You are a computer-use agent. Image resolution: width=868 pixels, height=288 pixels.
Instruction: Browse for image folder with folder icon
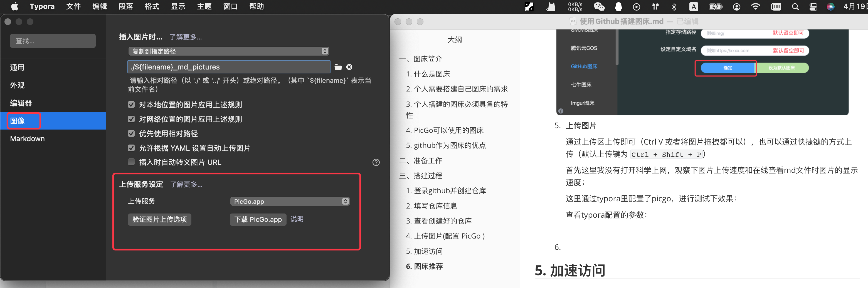338,67
